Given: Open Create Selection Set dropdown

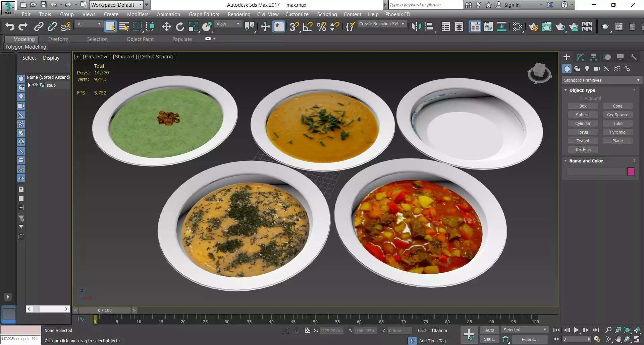Looking at the screenshot, I should pos(382,24).
